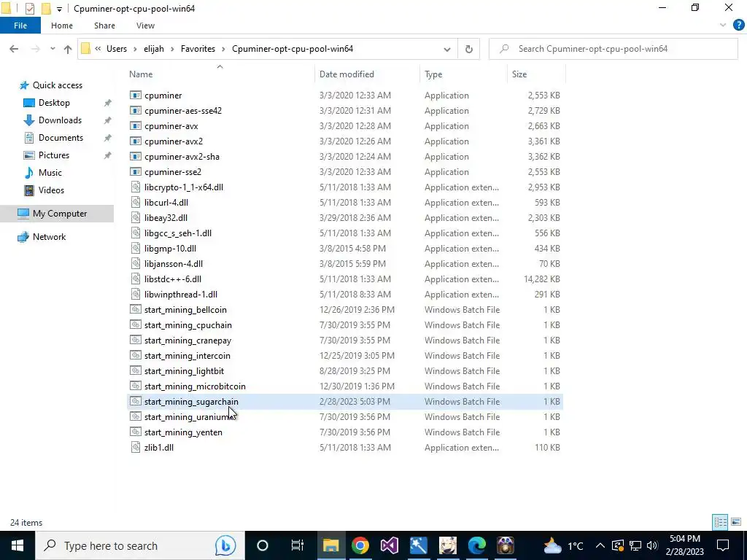Screen dimensions: 747x560
Task: Open the weather widget showing 1°C
Action: tap(564, 545)
